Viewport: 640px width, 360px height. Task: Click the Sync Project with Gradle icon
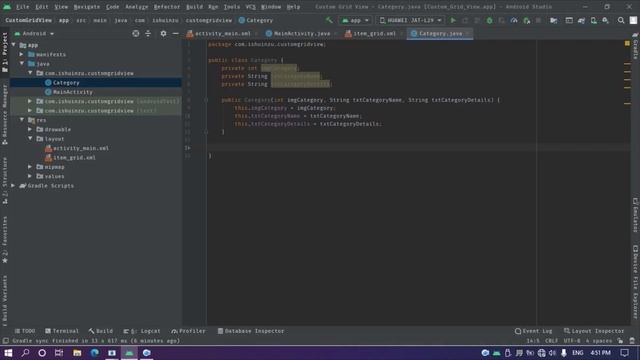[x=581, y=20]
